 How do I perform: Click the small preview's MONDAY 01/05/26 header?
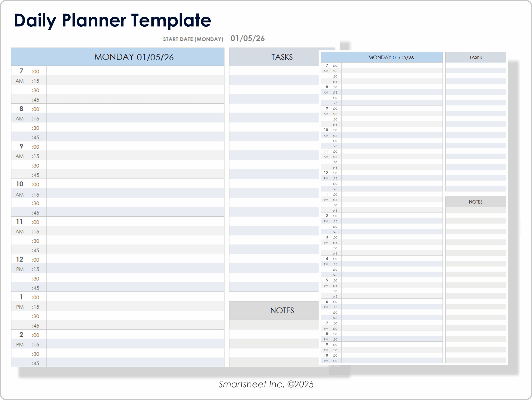[391, 58]
